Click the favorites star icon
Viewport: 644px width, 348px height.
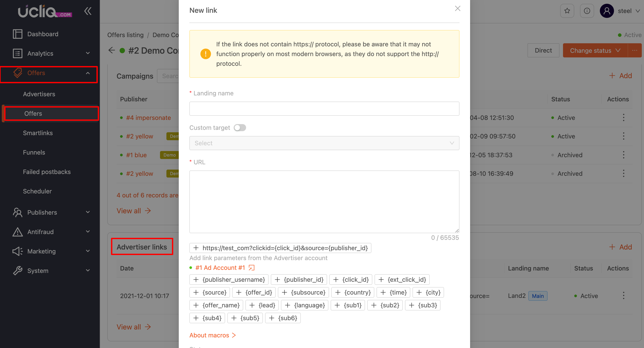(567, 11)
